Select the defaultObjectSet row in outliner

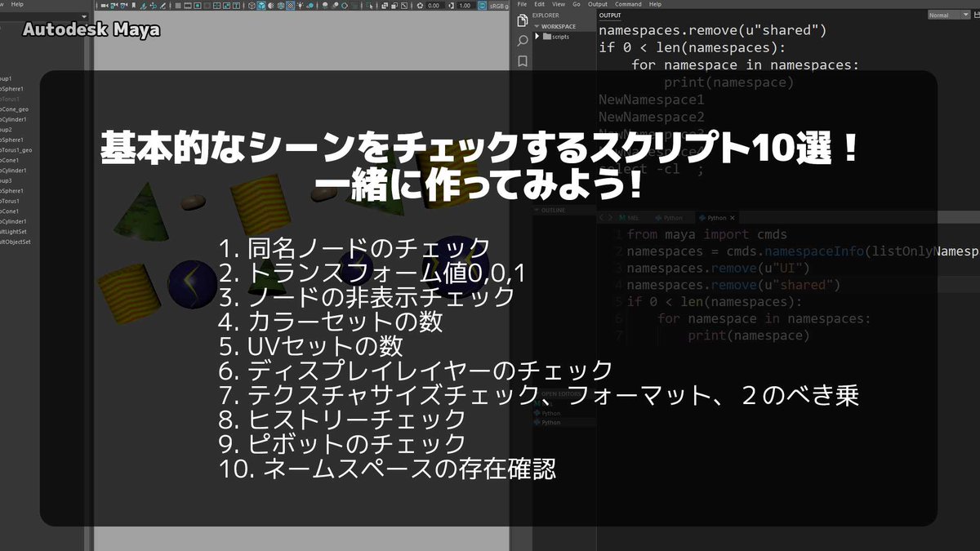pyautogui.click(x=16, y=242)
